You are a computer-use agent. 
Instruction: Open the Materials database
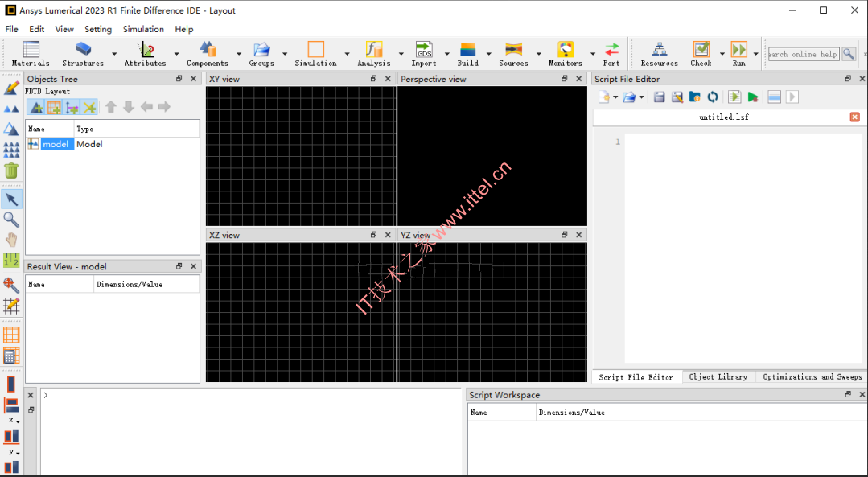coord(31,54)
